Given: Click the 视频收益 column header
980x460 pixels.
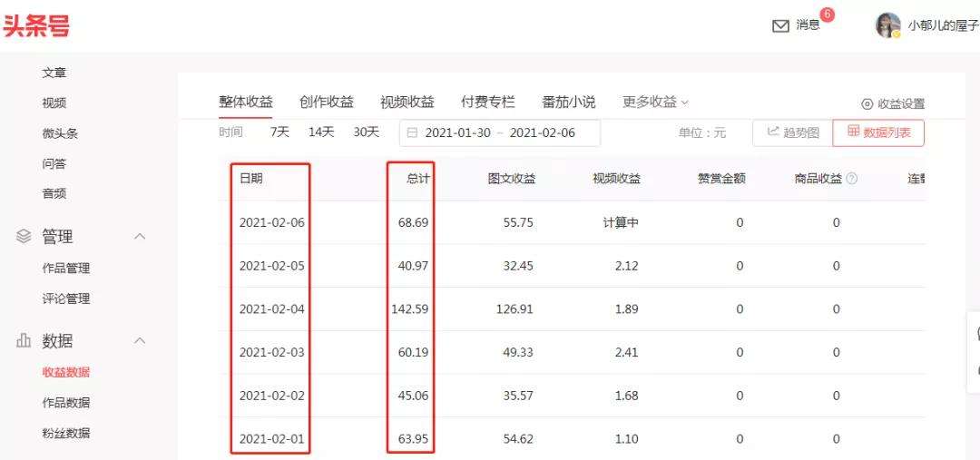Looking at the screenshot, I should pos(616,179).
